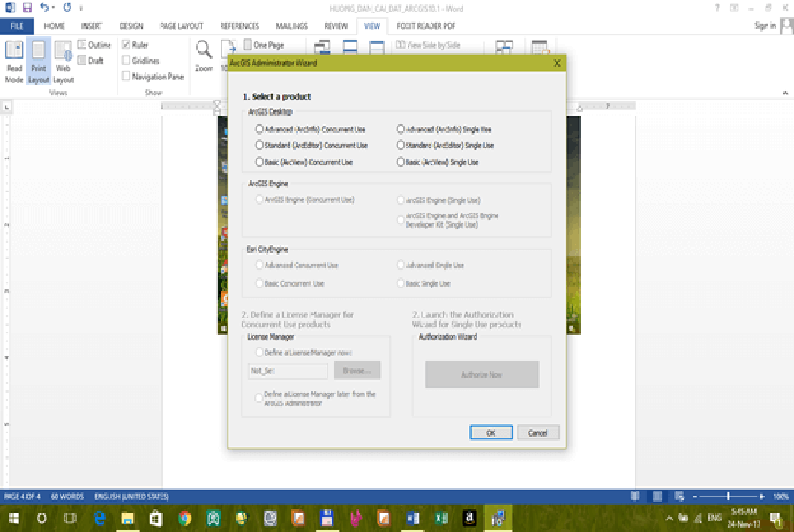Viewport: 794px width, 532px height.
Task: Open Chrome from the taskbar
Action: coord(184,517)
